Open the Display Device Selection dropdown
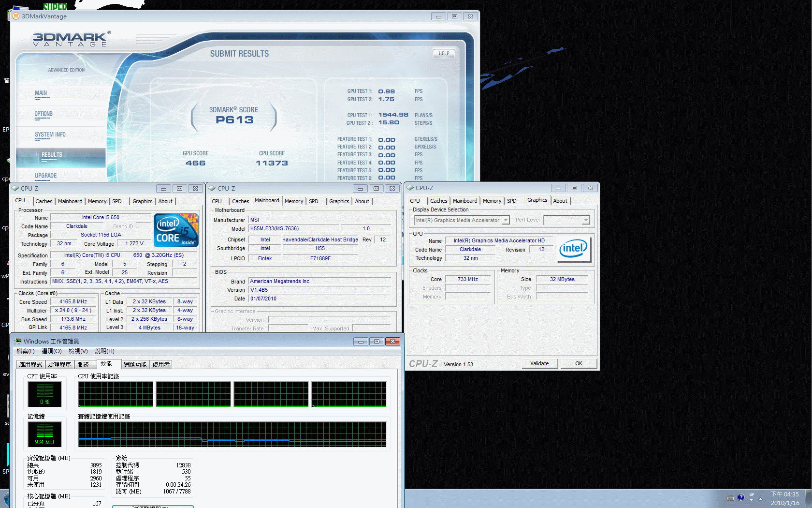 tap(462, 220)
